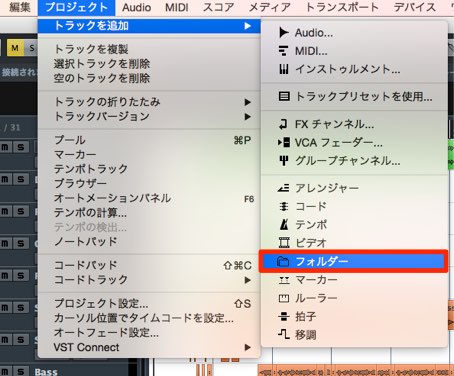Expand the コードトラック submenu arrow
This screenshot has width=454, height=376.
pos(247,280)
